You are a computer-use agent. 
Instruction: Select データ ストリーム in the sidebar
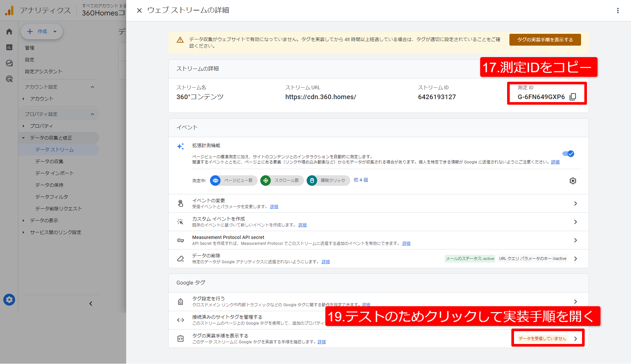pyautogui.click(x=55, y=150)
